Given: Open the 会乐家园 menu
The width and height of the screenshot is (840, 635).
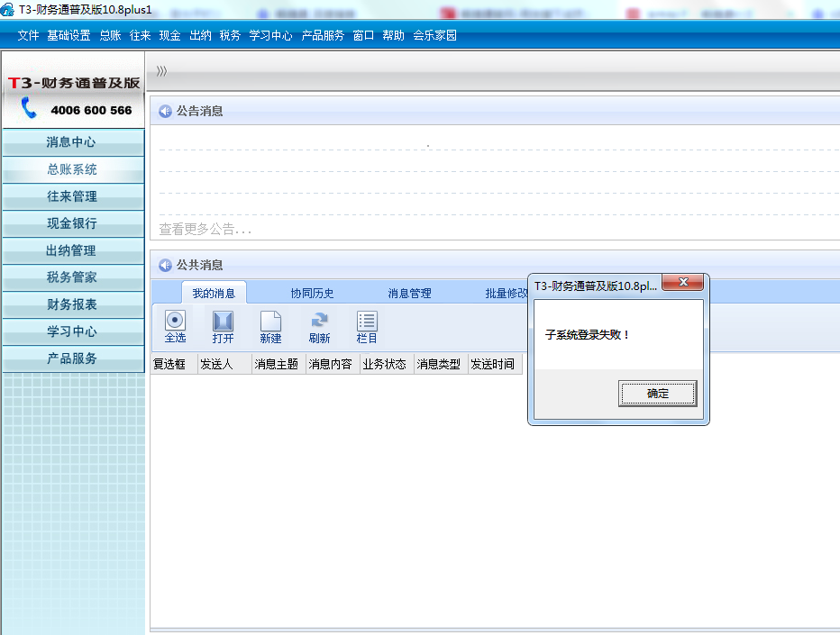Looking at the screenshot, I should pyautogui.click(x=434, y=35).
